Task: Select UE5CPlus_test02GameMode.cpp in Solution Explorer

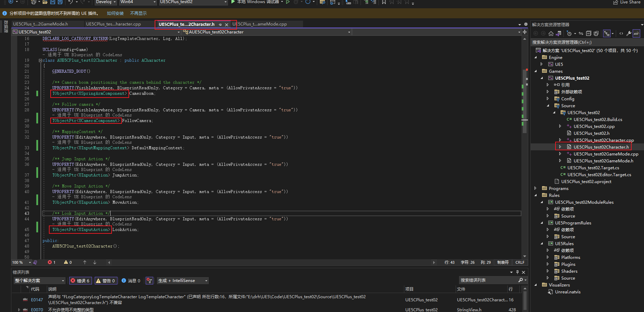Action: (606, 154)
